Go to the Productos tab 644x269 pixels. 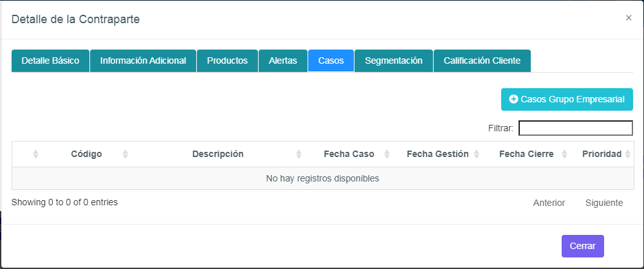tap(227, 61)
